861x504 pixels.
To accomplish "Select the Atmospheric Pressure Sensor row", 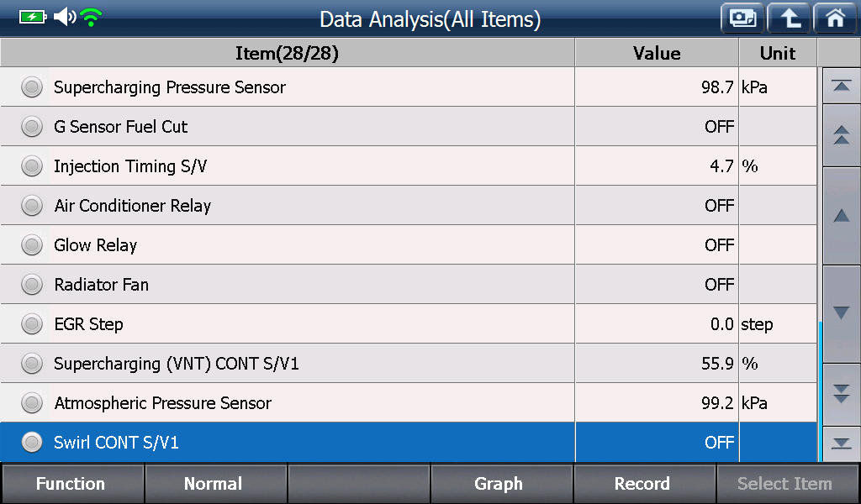I will pyautogui.click(x=409, y=403).
